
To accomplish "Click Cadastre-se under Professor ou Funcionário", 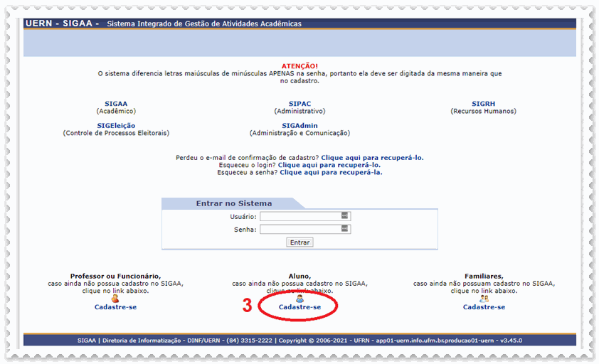I will pyautogui.click(x=115, y=307).
